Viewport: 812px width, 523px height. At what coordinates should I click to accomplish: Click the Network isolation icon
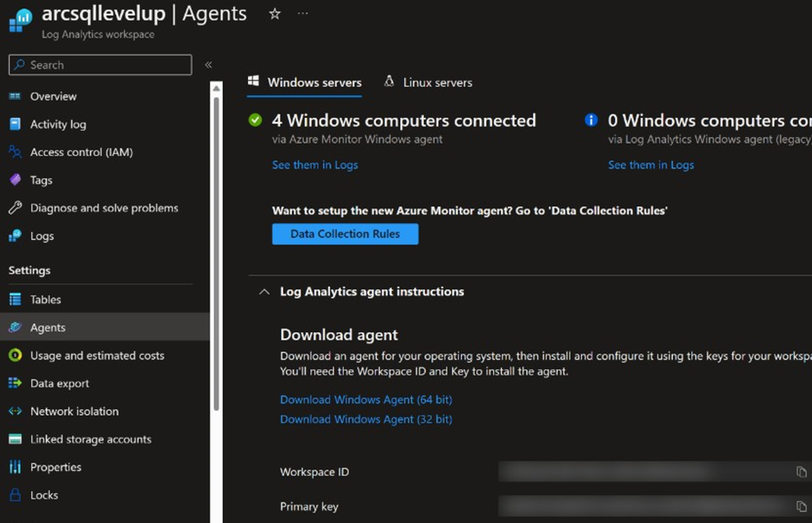tap(15, 411)
